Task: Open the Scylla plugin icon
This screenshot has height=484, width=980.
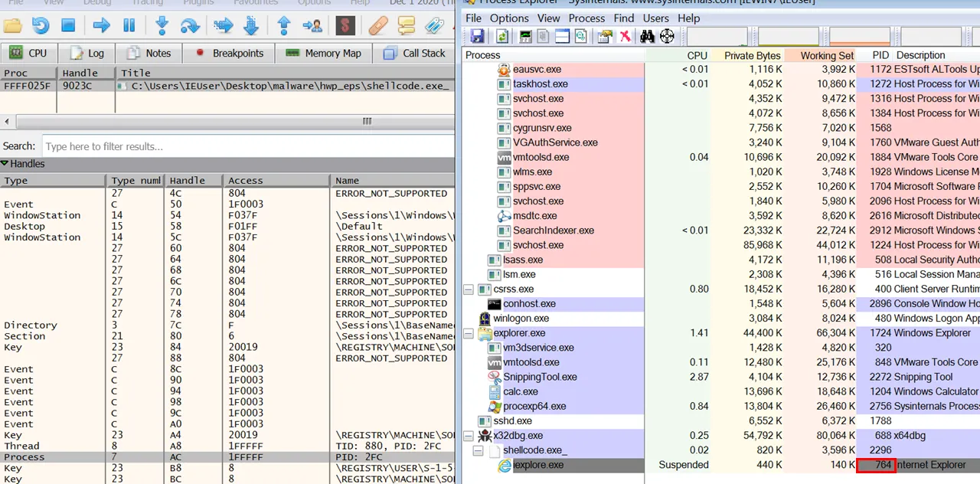Action: tap(345, 25)
